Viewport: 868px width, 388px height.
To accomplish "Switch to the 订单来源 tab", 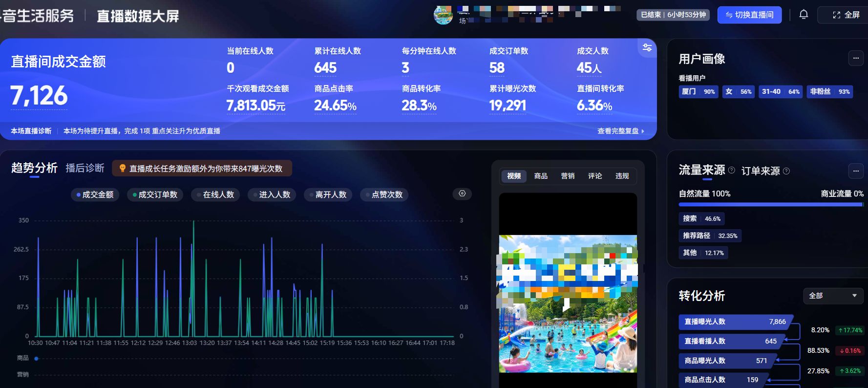I will 761,171.
